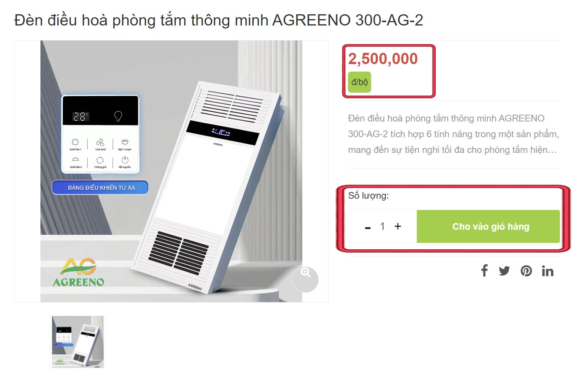Pin this product on Pinterest
This screenshot has height=376, width=588.
[x=526, y=271]
